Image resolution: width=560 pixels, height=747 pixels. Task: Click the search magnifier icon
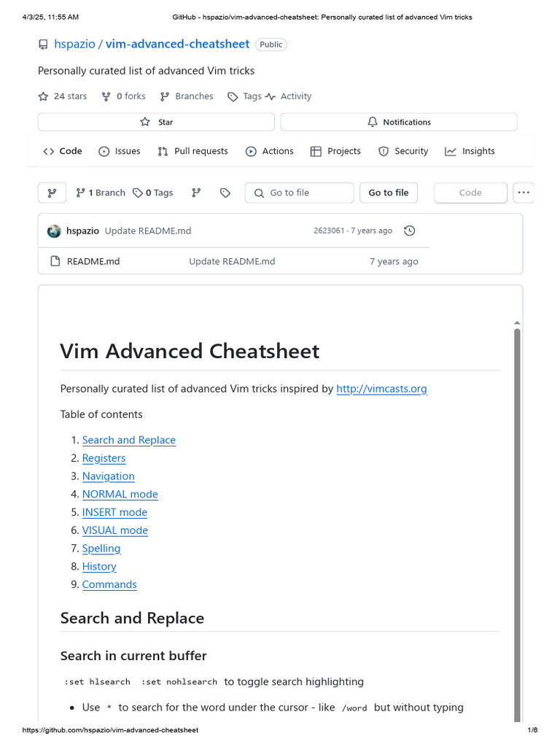pyautogui.click(x=259, y=193)
